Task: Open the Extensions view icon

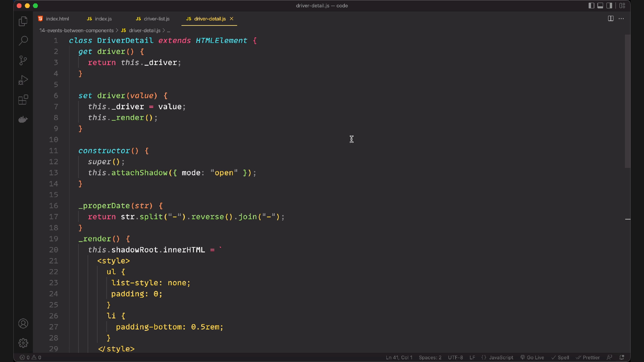Action: (x=23, y=100)
